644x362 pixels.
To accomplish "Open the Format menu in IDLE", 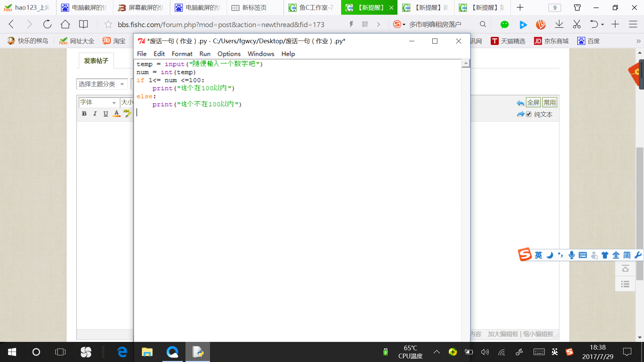I will coord(182,54).
